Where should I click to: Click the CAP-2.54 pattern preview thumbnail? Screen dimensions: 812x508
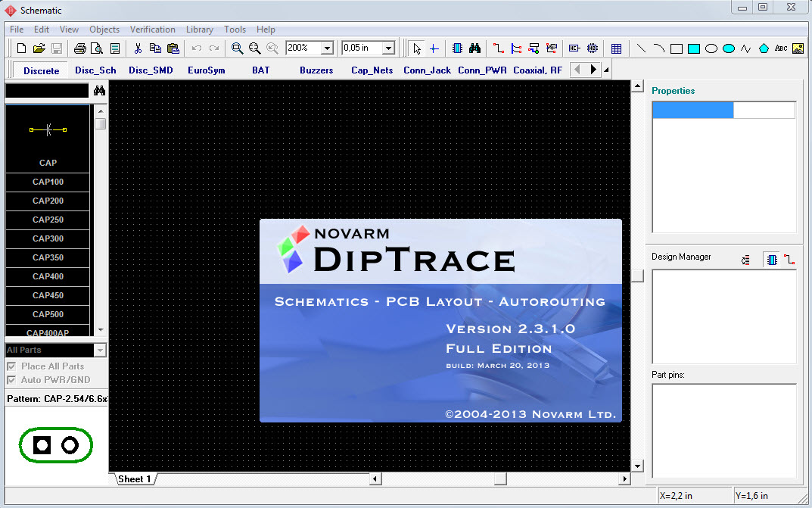[56, 445]
